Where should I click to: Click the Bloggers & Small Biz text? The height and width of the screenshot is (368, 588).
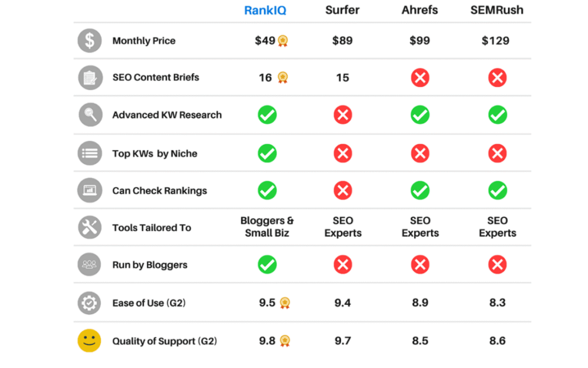click(x=267, y=227)
